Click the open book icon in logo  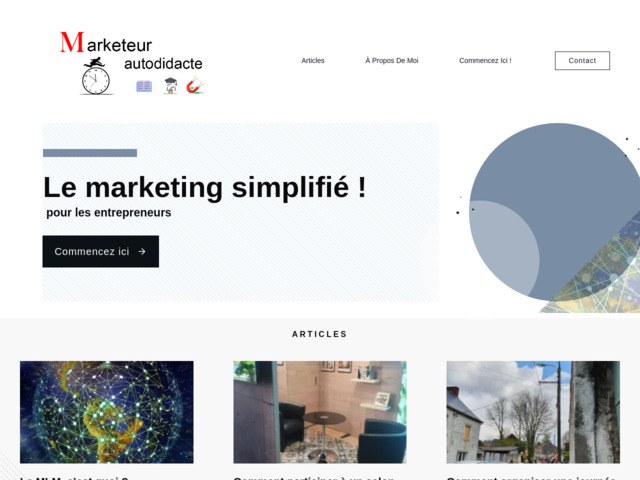coord(144,86)
